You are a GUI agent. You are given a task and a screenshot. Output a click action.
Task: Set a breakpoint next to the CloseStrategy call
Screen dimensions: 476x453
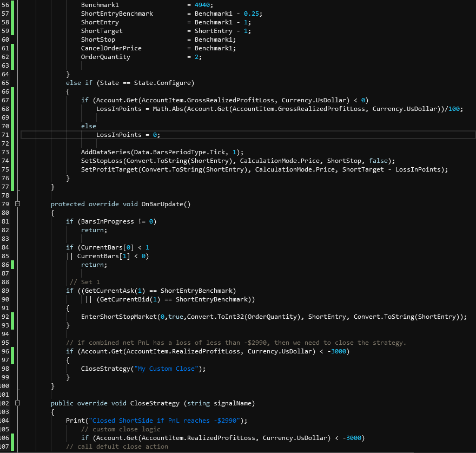pos(4,369)
